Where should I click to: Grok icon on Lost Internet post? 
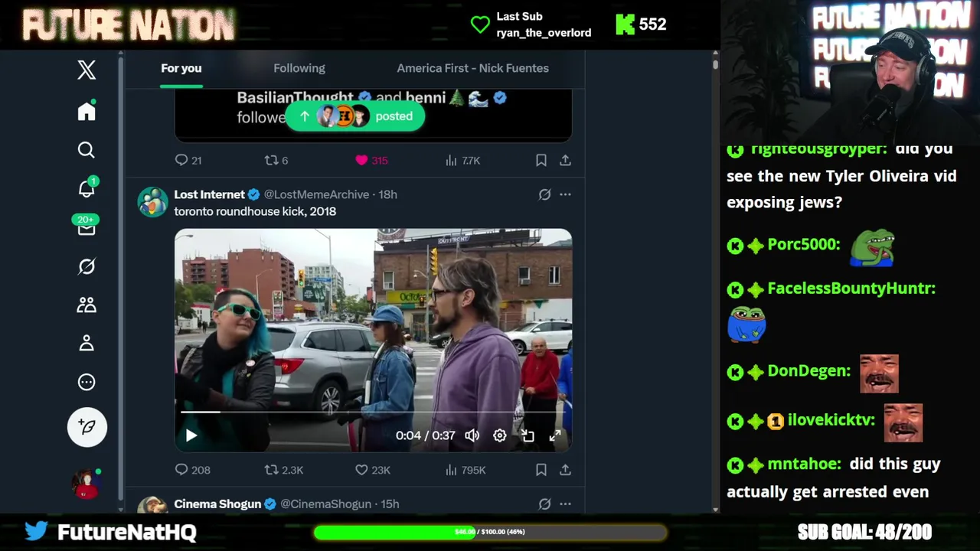(x=544, y=194)
